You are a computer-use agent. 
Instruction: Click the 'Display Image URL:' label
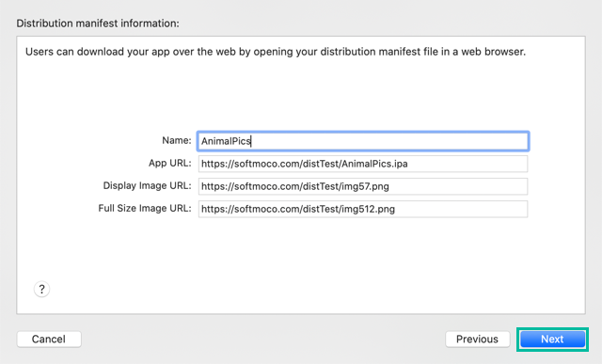pyautogui.click(x=147, y=186)
